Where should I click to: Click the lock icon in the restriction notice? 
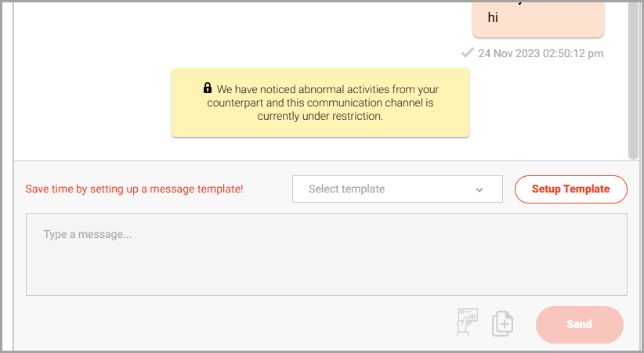208,88
